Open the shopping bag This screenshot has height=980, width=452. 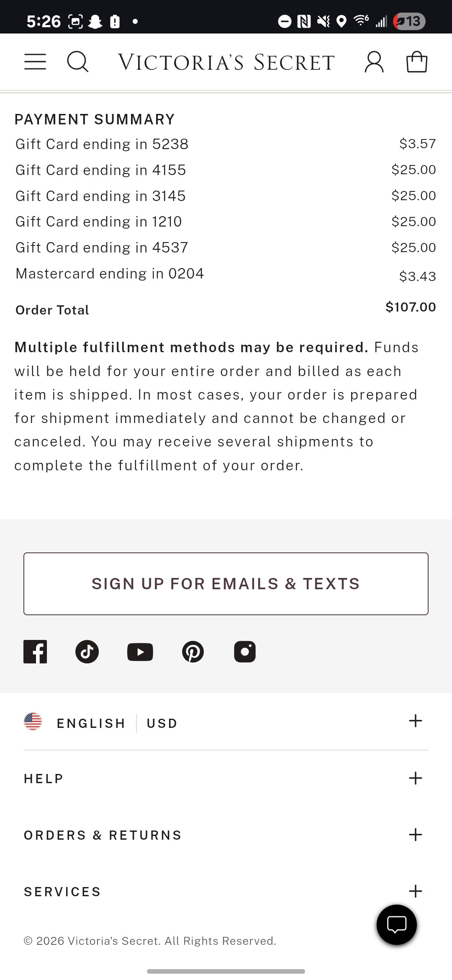click(x=417, y=62)
